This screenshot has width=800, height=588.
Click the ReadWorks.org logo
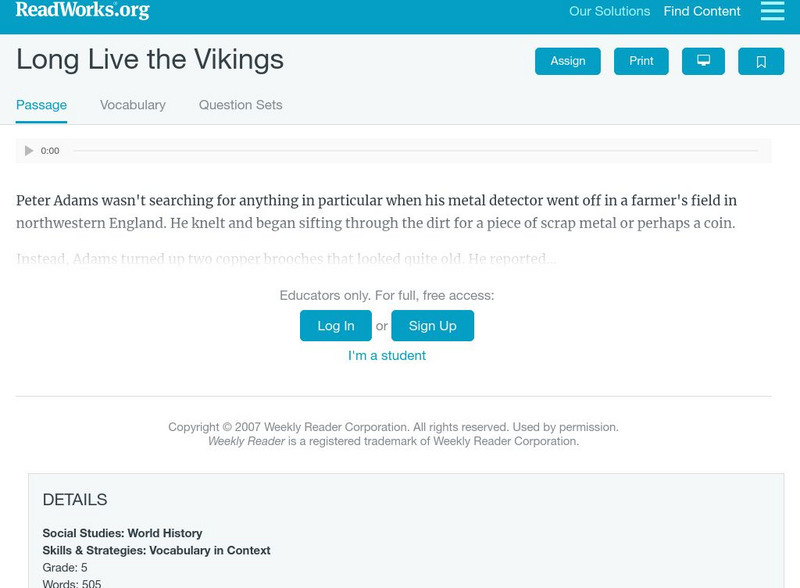[x=82, y=10]
